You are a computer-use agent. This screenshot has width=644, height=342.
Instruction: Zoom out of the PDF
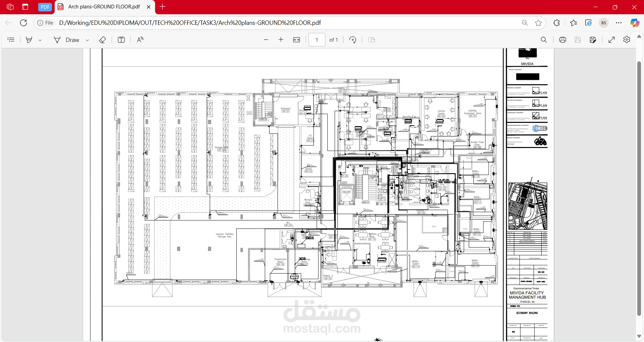point(266,40)
